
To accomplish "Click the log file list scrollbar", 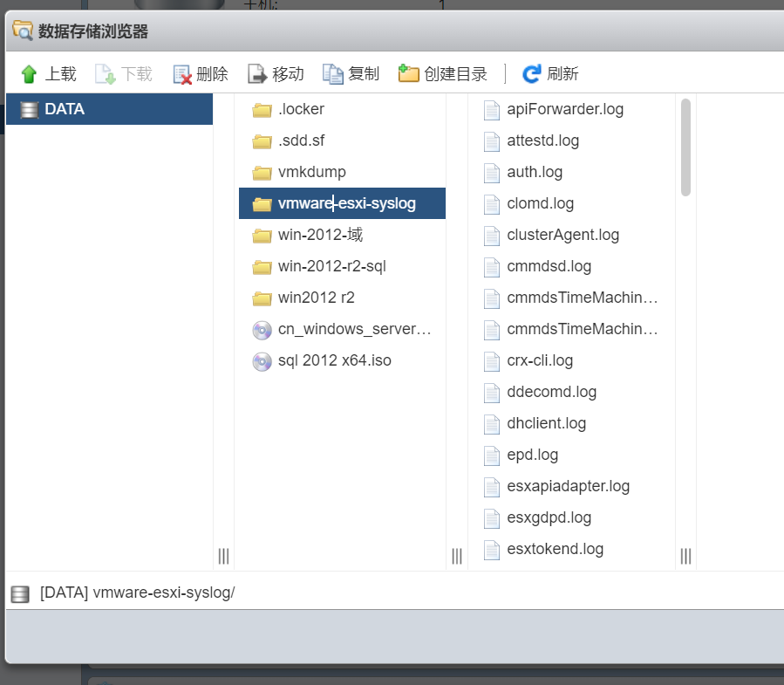I will click(685, 147).
